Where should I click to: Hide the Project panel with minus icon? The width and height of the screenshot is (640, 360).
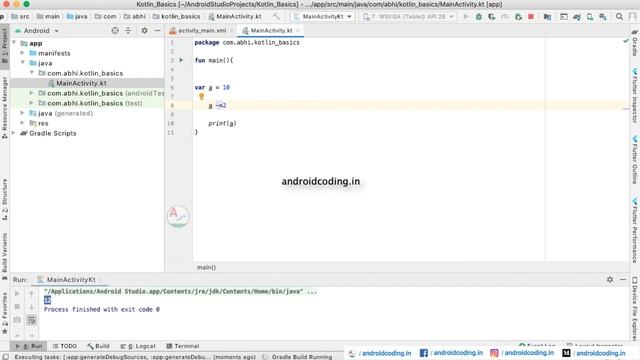tap(157, 31)
